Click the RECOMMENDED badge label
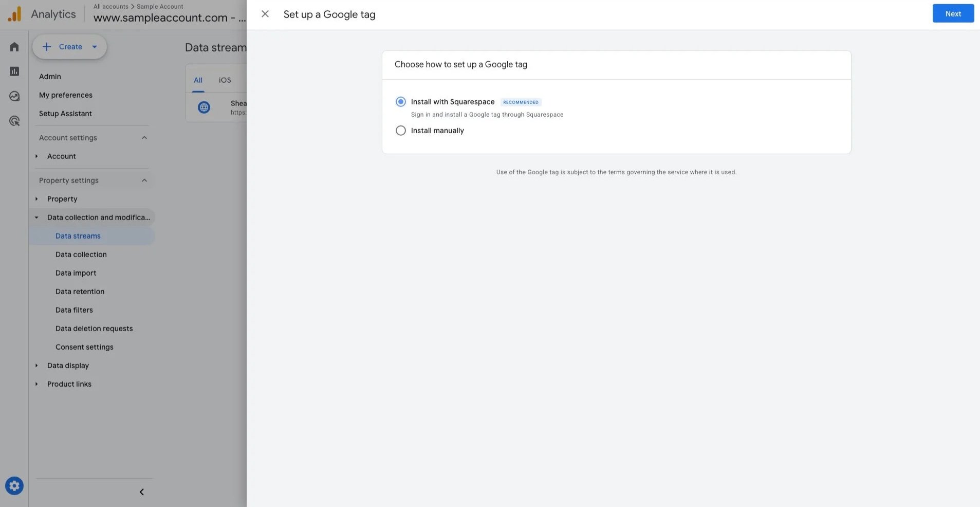The image size is (980, 507). click(521, 102)
